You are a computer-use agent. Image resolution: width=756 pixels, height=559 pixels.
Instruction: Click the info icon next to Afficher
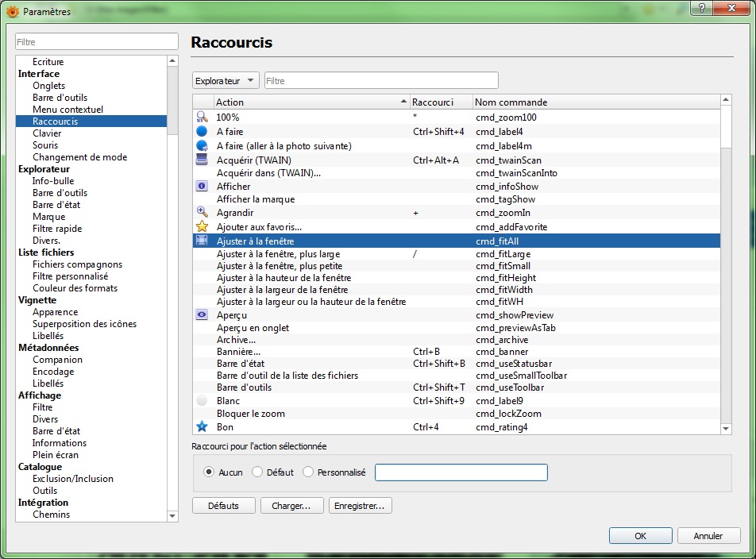pos(202,187)
